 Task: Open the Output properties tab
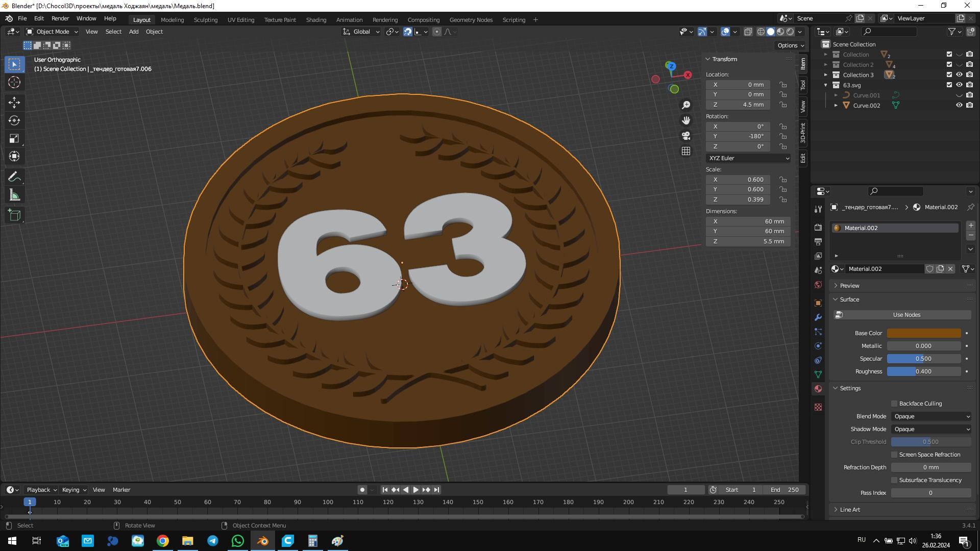point(818,242)
